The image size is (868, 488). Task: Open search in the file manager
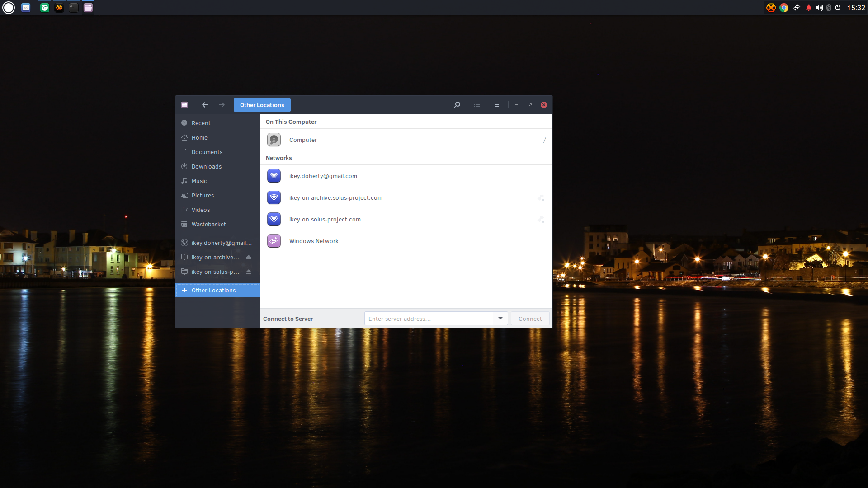(457, 105)
